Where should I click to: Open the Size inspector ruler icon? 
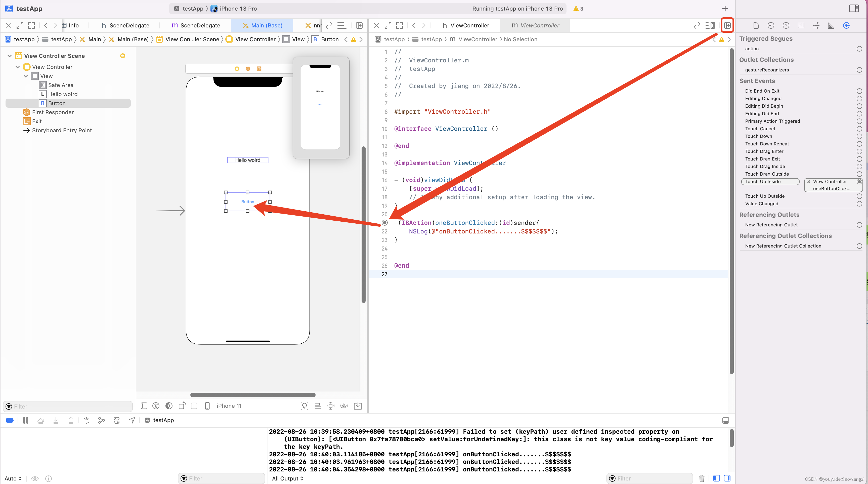click(x=831, y=26)
